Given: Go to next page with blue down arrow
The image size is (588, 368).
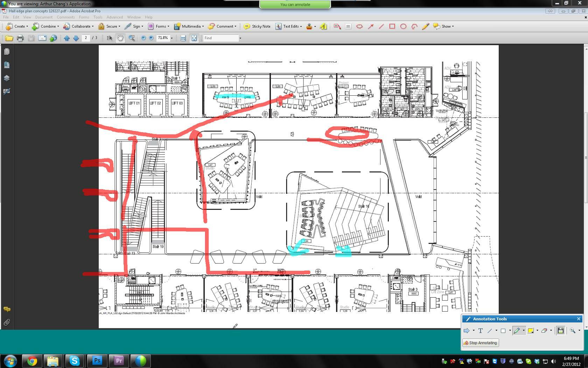Looking at the screenshot, I should tap(76, 38).
